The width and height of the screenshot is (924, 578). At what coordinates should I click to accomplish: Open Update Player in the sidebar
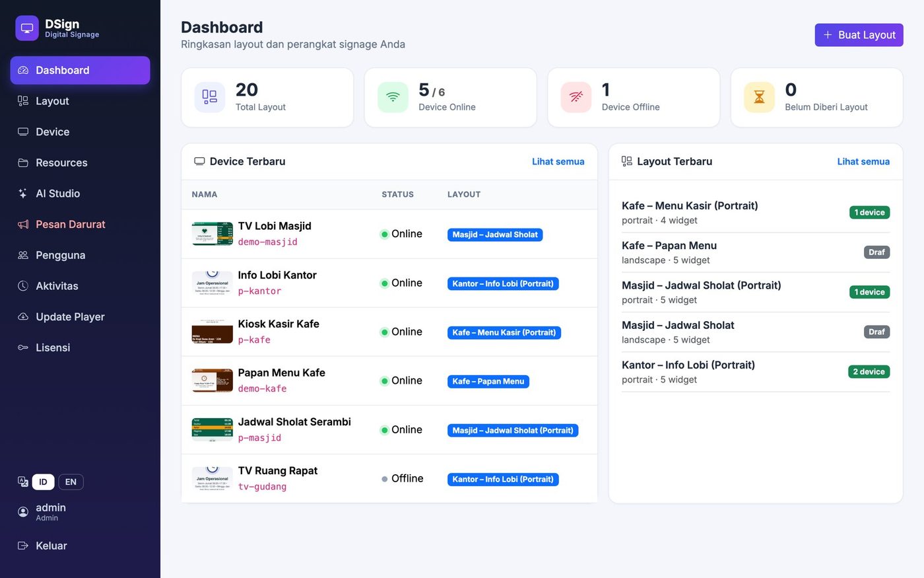pyautogui.click(x=80, y=316)
